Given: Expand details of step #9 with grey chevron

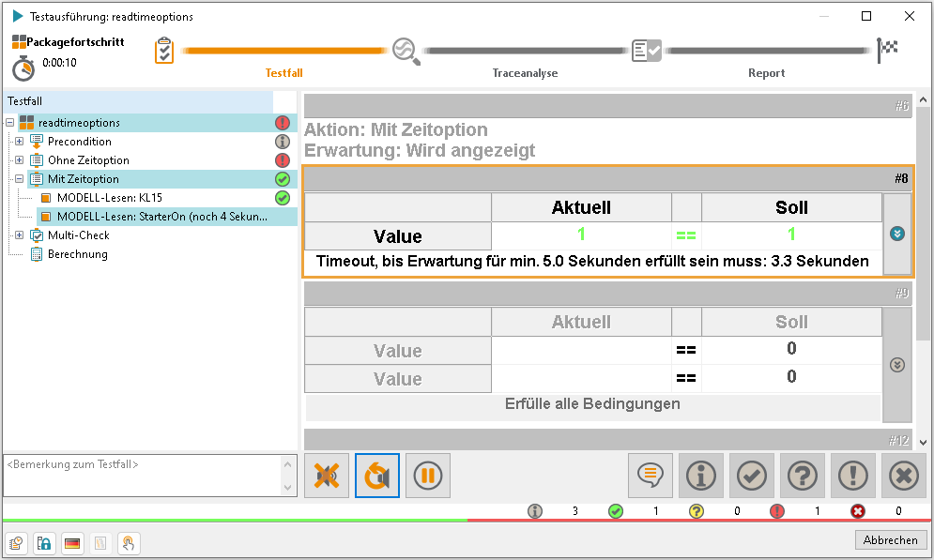Looking at the screenshot, I should click(x=897, y=365).
